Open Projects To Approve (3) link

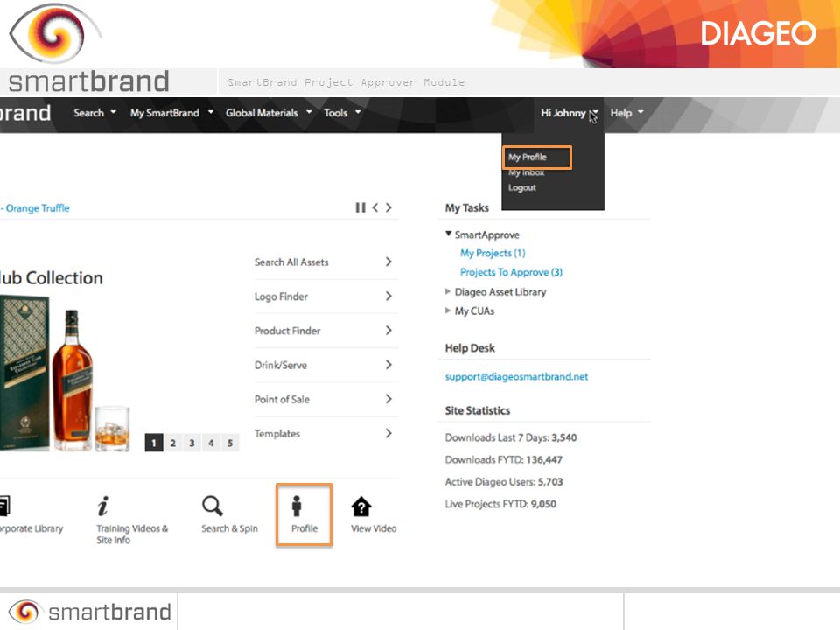pos(511,272)
